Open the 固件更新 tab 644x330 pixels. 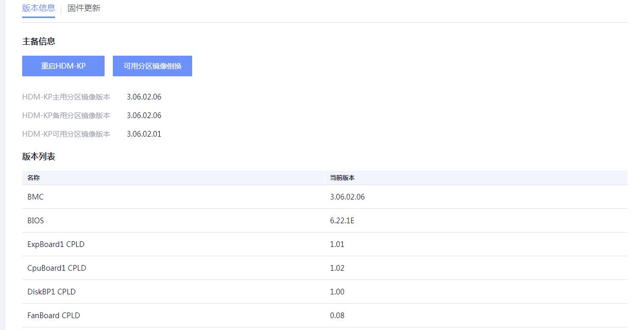[84, 8]
